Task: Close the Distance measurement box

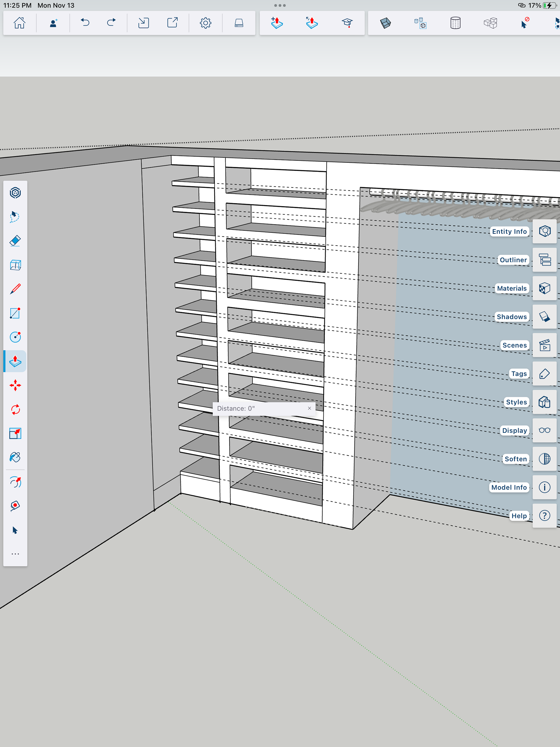Action: [x=309, y=408]
